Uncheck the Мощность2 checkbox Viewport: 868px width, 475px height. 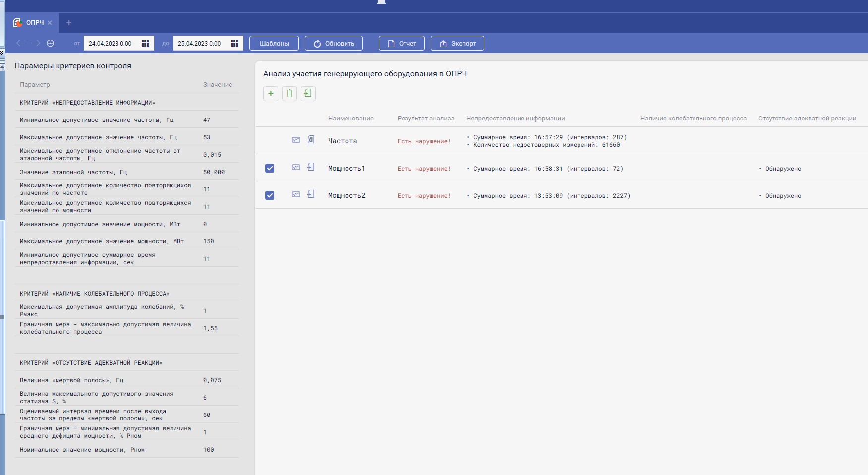click(270, 195)
